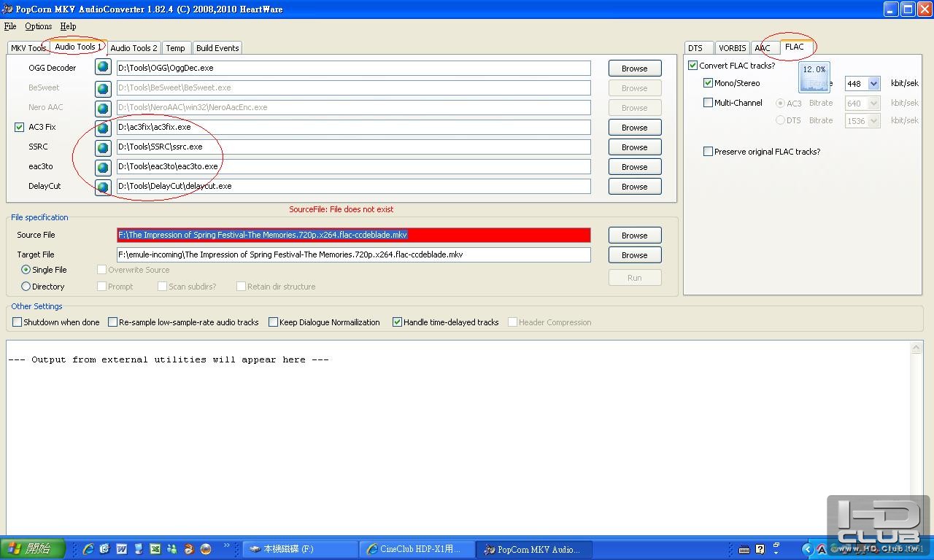Open the Mono/Stereo 448 bitrate dropdown
The width and height of the screenshot is (934, 560).
point(873,84)
